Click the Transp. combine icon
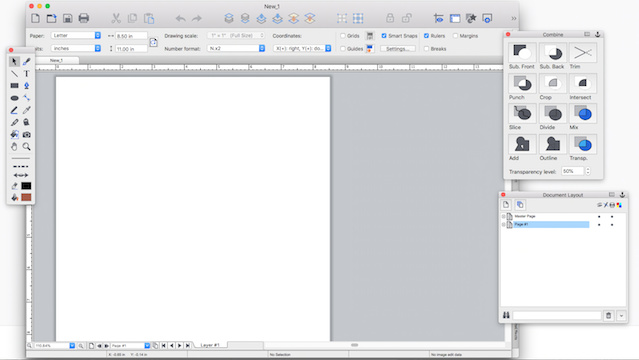 click(583, 144)
